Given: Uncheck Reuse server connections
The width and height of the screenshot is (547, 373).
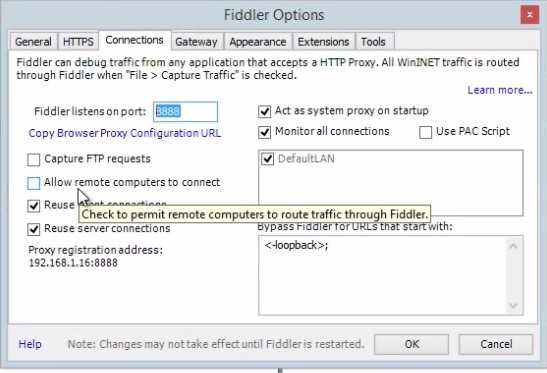Looking at the screenshot, I should pos(33,229).
